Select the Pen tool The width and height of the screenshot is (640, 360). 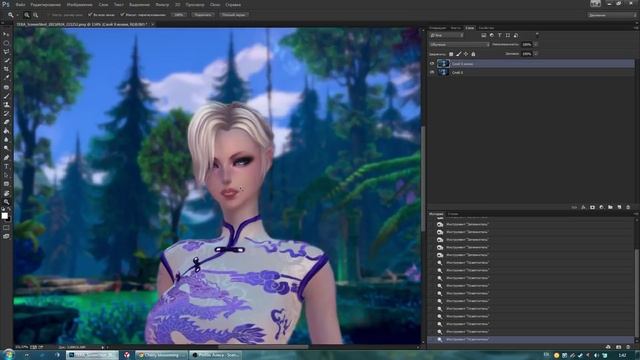tap(6, 158)
